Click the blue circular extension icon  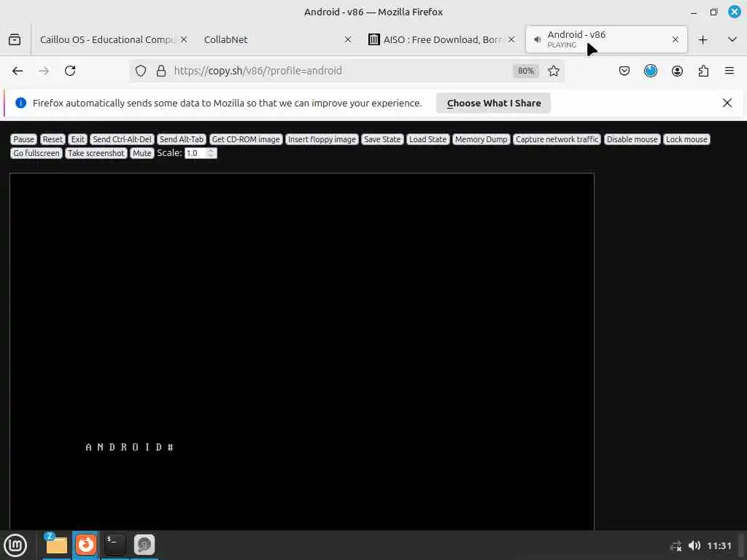(650, 71)
